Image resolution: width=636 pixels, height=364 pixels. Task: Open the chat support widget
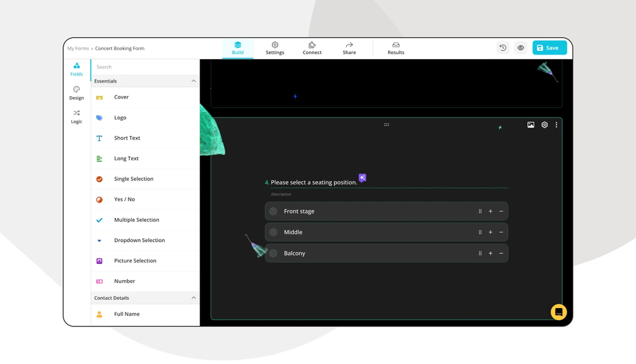click(x=558, y=311)
